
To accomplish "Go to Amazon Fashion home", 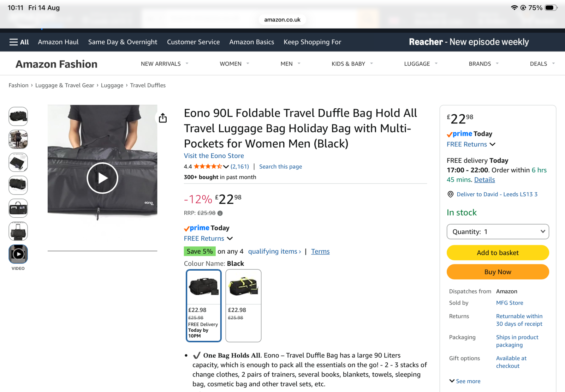I will [x=56, y=64].
